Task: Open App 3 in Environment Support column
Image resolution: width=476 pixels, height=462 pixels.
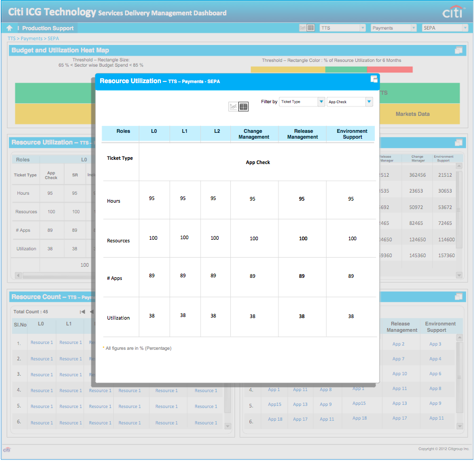Action: point(435,345)
